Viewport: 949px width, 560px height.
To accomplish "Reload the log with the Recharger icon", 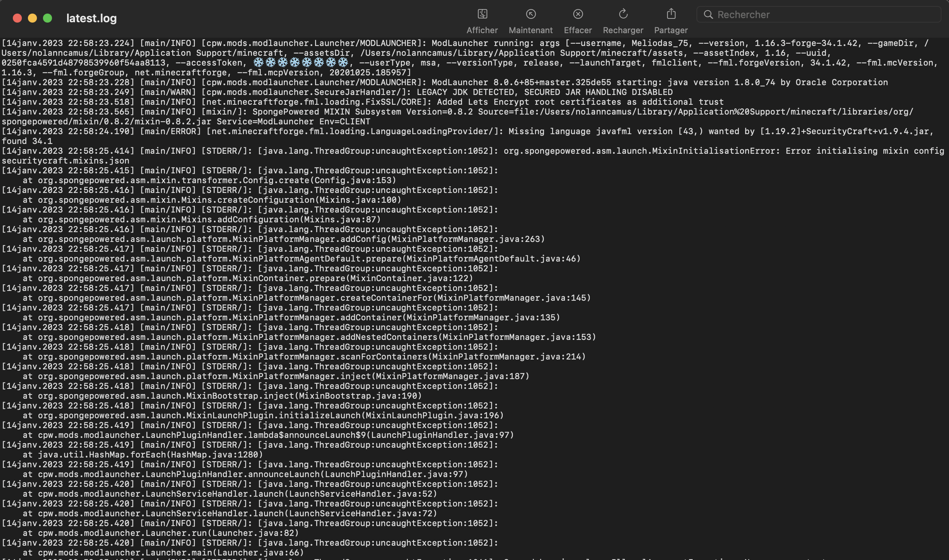I will (x=623, y=14).
